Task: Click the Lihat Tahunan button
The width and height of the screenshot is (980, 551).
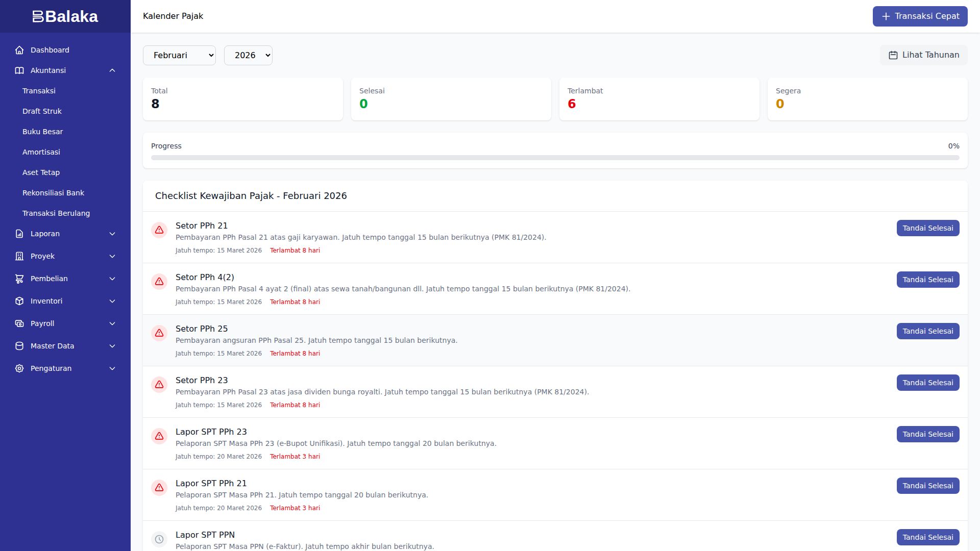Action: (923, 55)
